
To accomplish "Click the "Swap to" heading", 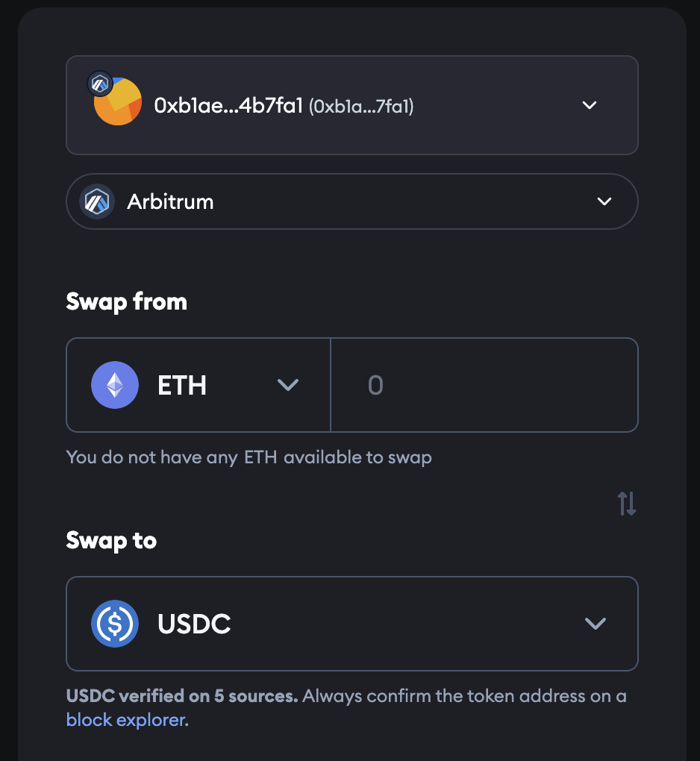I will click(x=111, y=540).
